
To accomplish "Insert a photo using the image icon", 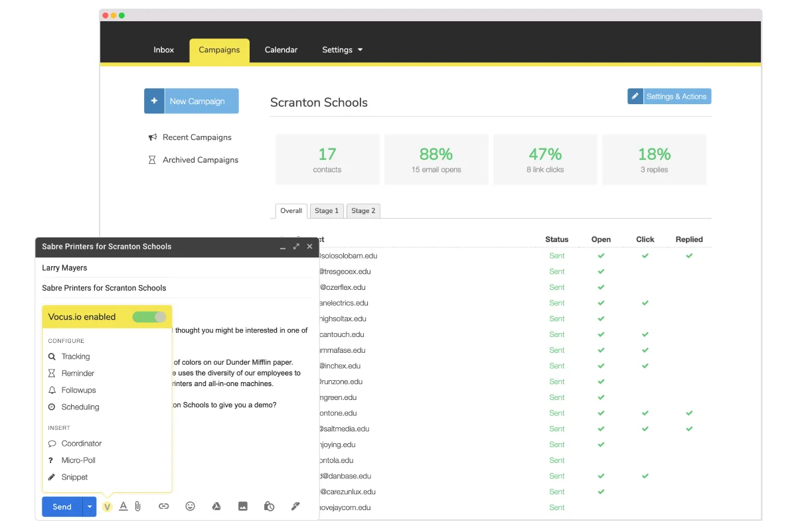I will click(x=243, y=506).
